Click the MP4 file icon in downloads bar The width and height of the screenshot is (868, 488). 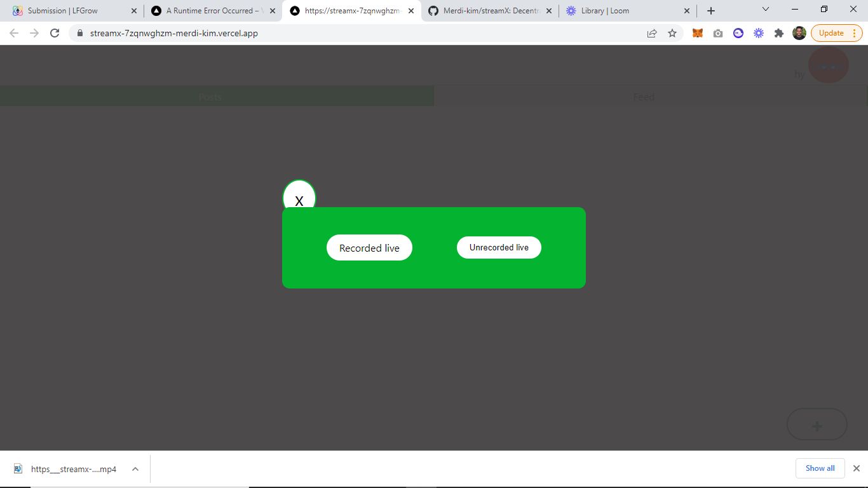coord(18,469)
